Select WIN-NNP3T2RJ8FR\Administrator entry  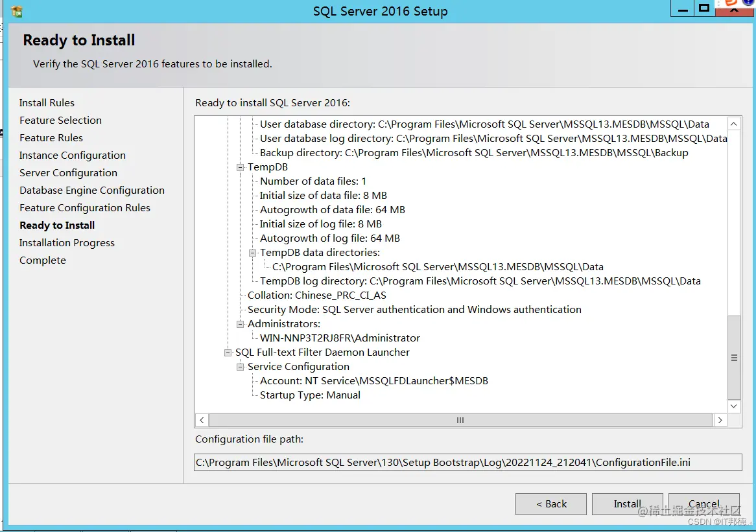click(340, 338)
